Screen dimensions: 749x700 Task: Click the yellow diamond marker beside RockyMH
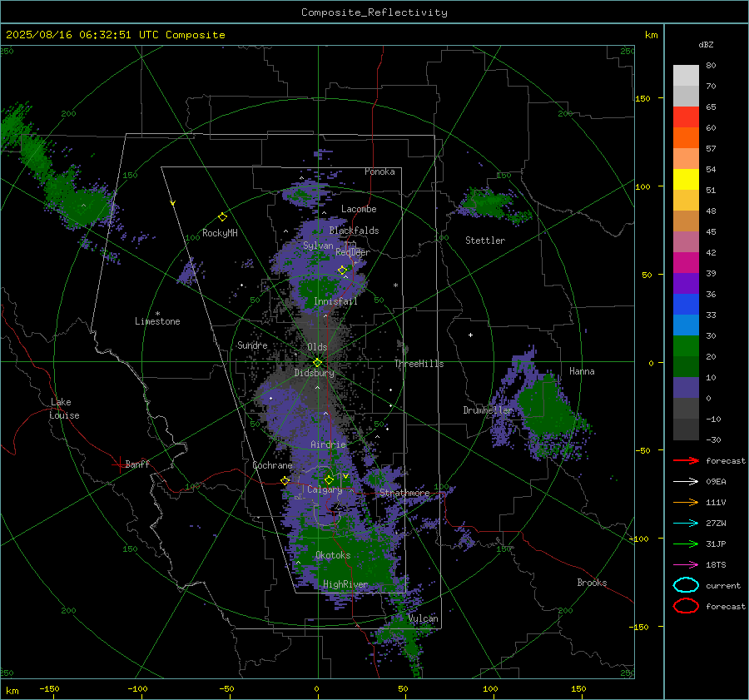(222, 217)
